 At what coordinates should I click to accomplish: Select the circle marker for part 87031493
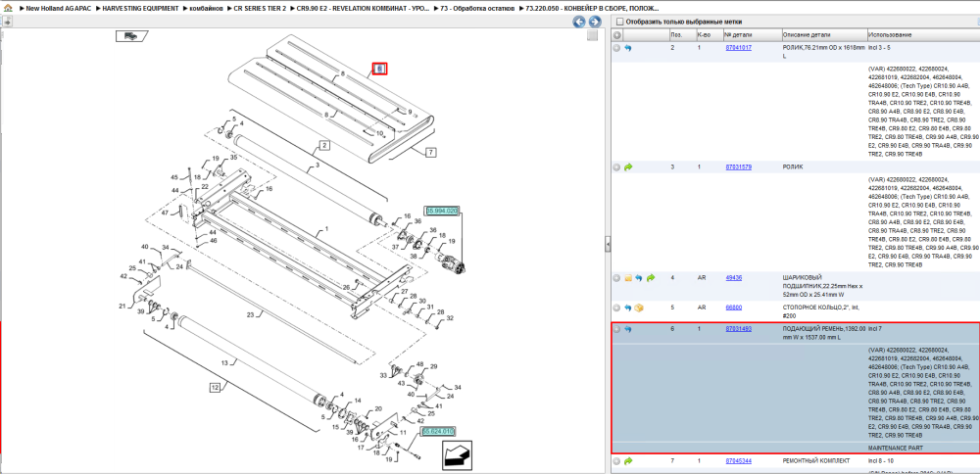[x=616, y=329]
